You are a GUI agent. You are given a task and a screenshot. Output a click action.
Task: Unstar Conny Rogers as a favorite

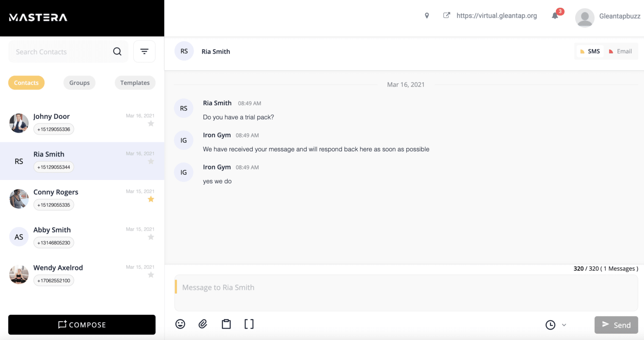point(151,199)
